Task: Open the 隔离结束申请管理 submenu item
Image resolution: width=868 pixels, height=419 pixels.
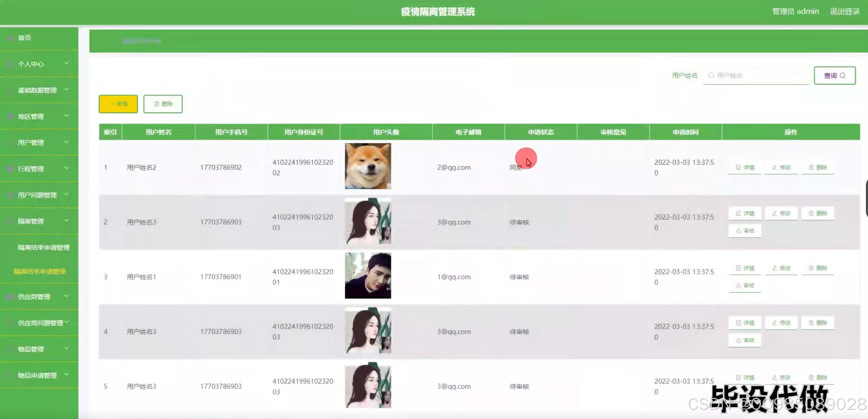Action: click(x=43, y=248)
